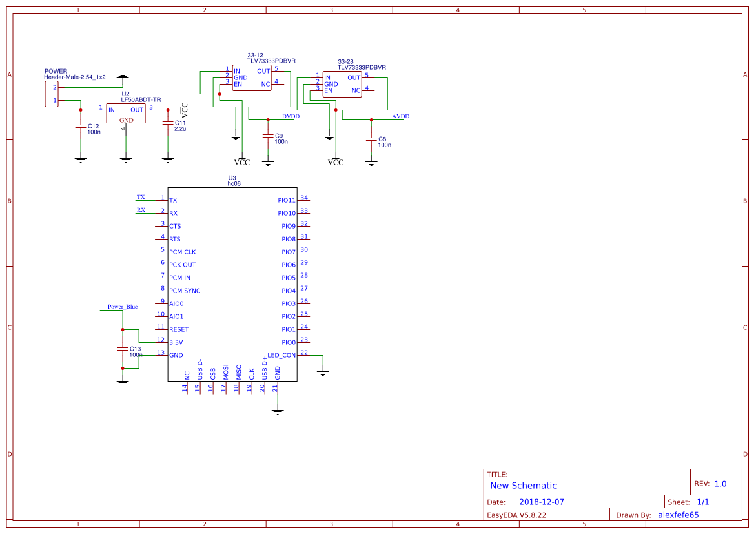Click the date 2018-12-07 in title block
The image size is (756, 534).
click(542, 502)
